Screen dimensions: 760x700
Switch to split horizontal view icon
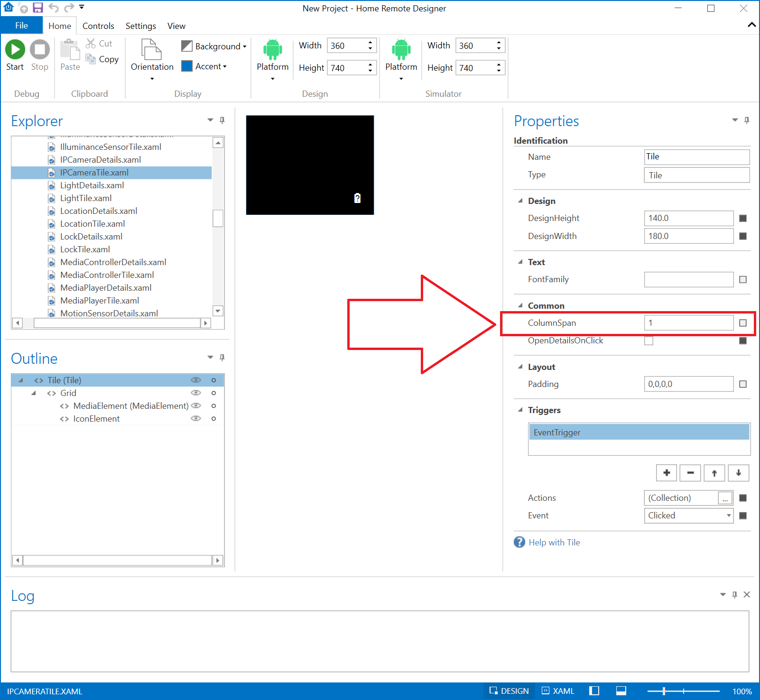pyautogui.click(x=621, y=691)
